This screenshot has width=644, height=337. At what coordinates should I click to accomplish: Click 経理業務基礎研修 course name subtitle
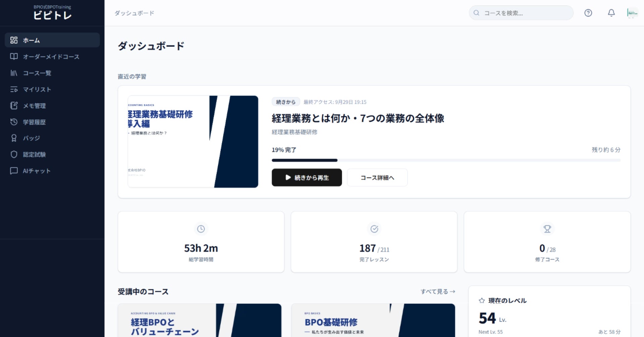pyautogui.click(x=294, y=132)
